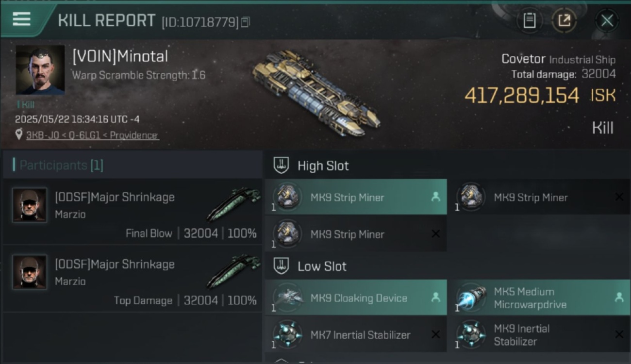Close the kill report window
The image size is (631, 364).
point(607,20)
